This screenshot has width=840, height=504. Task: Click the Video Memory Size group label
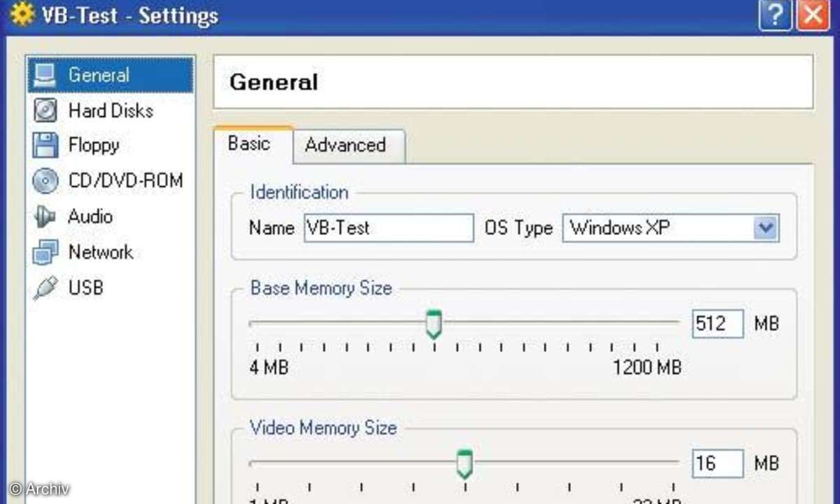pyautogui.click(x=323, y=428)
